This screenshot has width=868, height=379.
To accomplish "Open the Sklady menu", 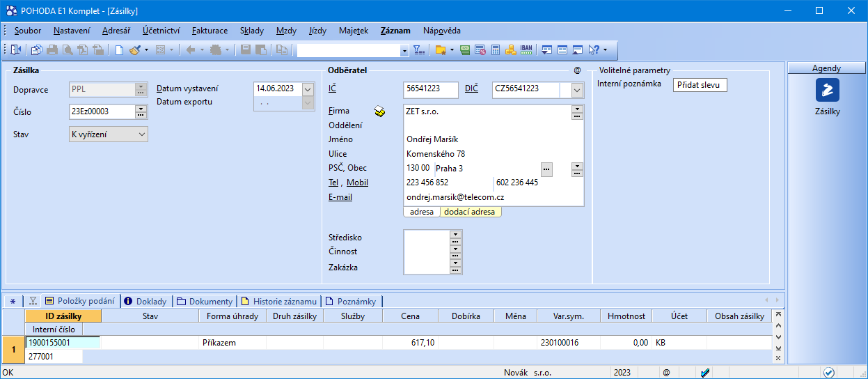I will tap(252, 31).
